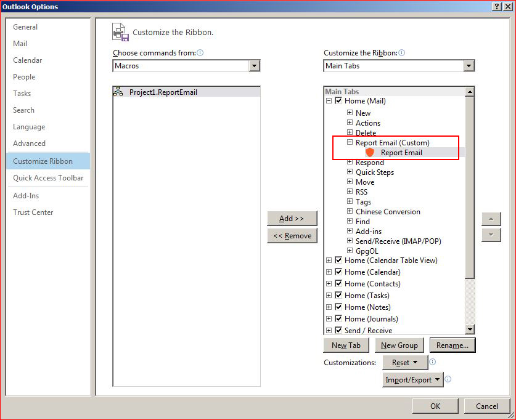
Task: Click the orange shield Report Email icon
Action: coord(370,153)
